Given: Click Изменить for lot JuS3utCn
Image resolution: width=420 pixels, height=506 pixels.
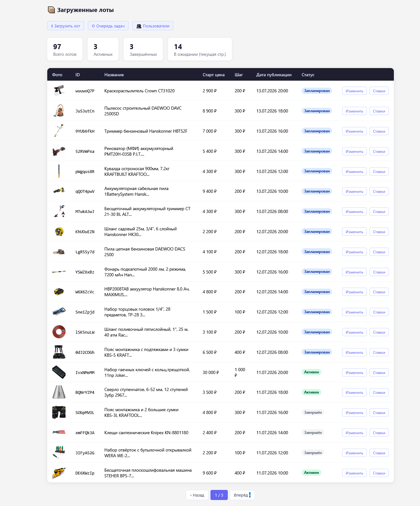Looking at the screenshot, I should [354, 111].
